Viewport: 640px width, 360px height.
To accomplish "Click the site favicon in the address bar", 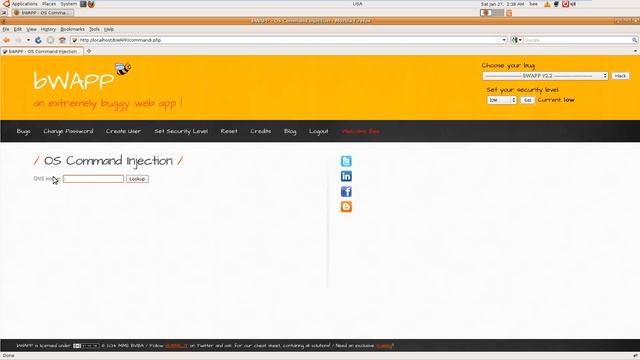I will (x=75, y=40).
